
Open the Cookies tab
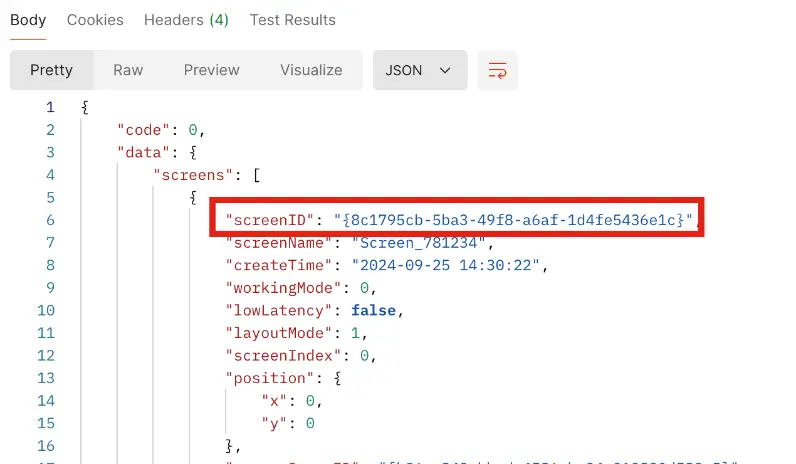[x=95, y=20]
